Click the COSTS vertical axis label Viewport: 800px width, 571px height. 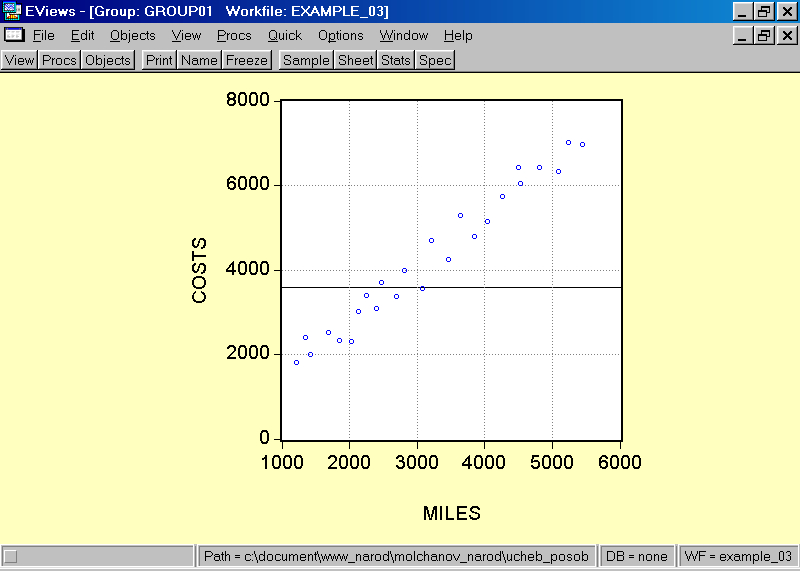(x=199, y=270)
